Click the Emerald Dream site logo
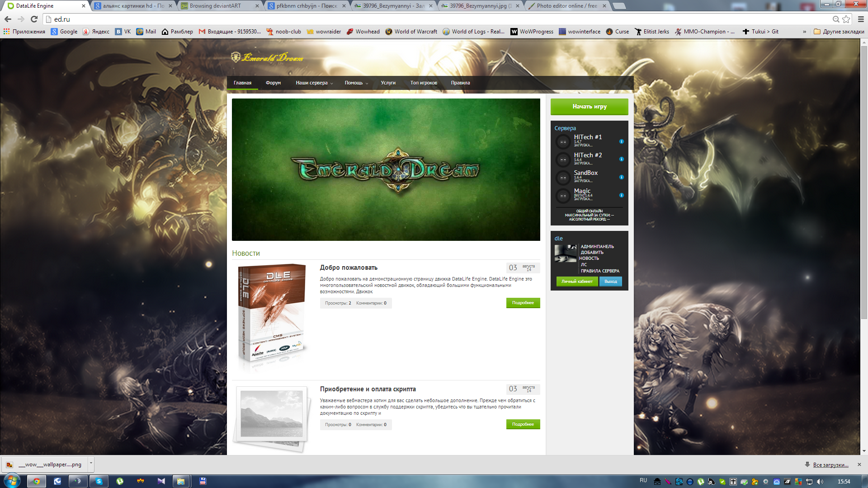This screenshot has height=488, width=868. pyautogui.click(x=267, y=57)
